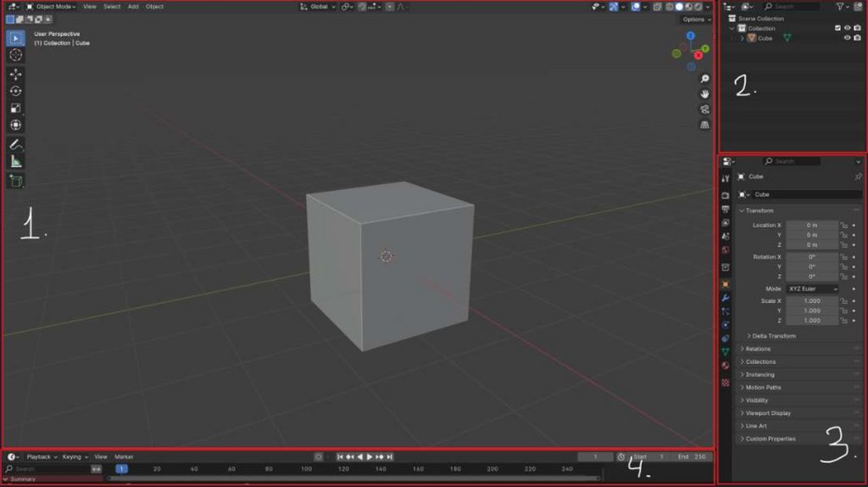Open the Output properties tab icon
The image size is (868, 487).
tap(726, 209)
